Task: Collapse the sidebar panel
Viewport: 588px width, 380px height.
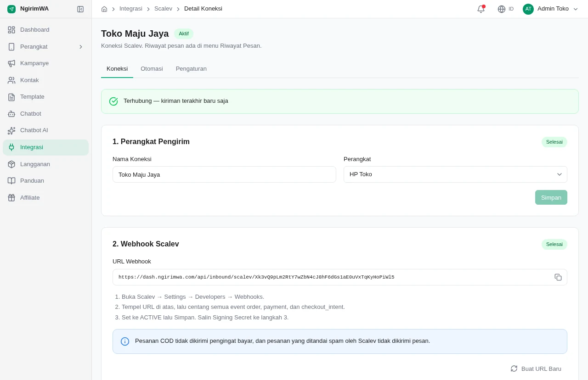Action: [x=80, y=9]
